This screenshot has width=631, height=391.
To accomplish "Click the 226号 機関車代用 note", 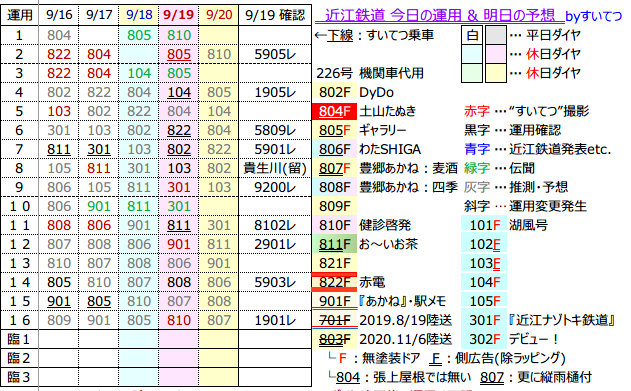I will [x=370, y=73].
